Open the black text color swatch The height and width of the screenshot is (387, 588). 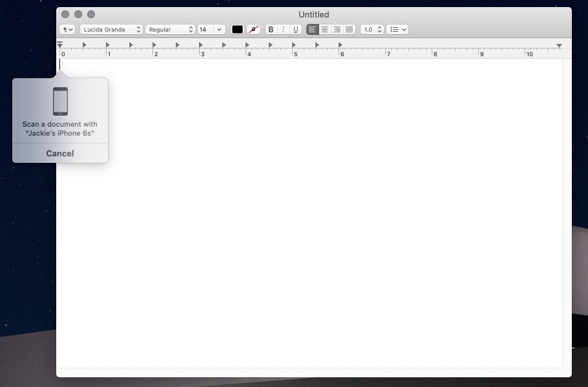coord(237,30)
